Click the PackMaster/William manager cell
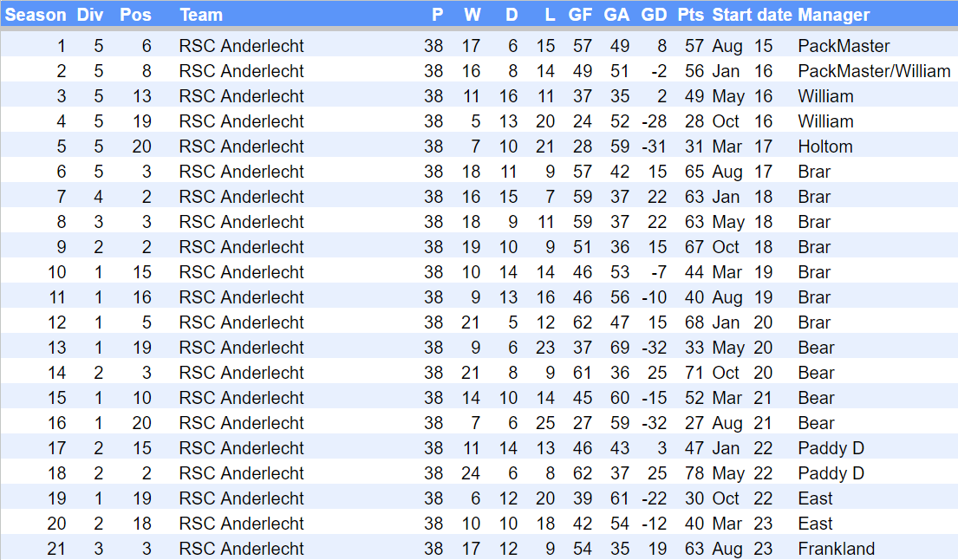The image size is (958, 560). (x=874, y=71)
